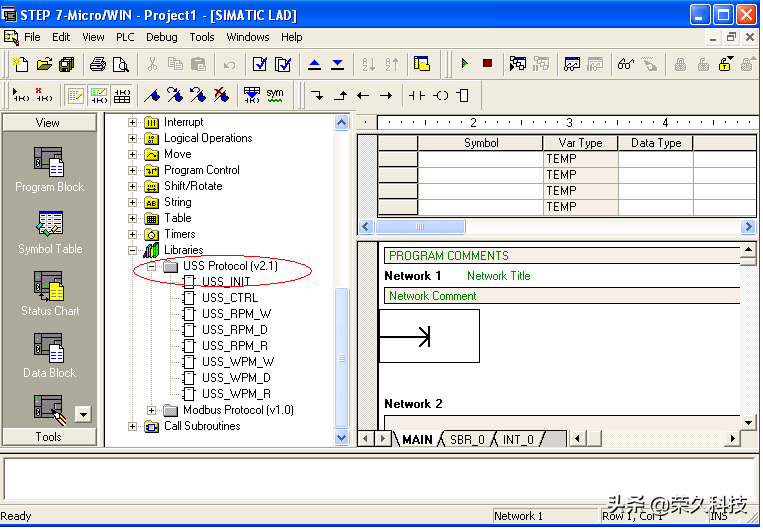Click the Stop (red square) toolbar icon

[487, 64]
